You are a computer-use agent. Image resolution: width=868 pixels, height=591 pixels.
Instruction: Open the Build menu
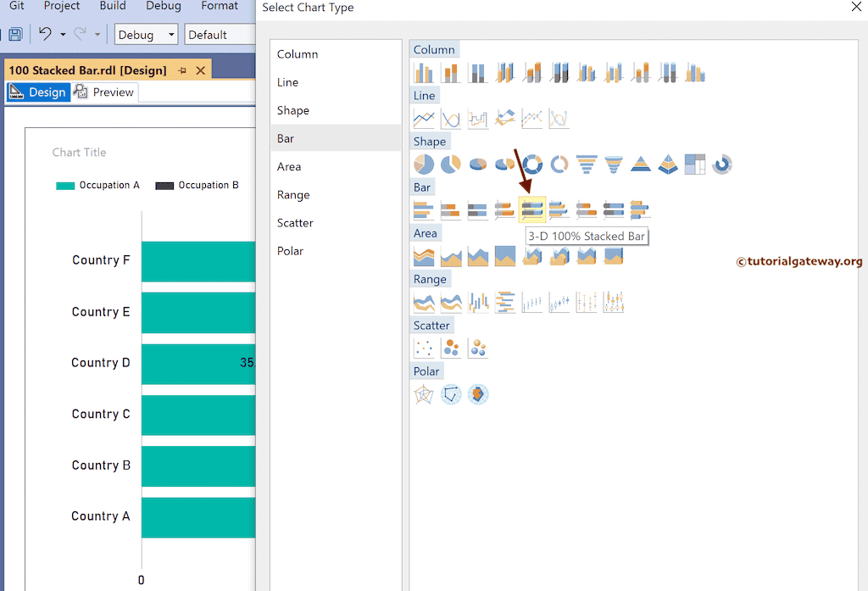point(113,6)
